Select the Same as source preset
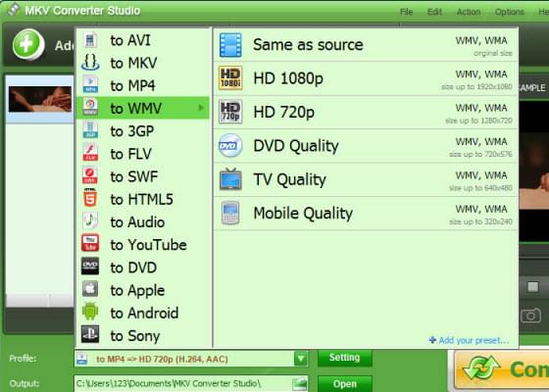The height and width of the screenshot is (392, 549). [366, 45]
